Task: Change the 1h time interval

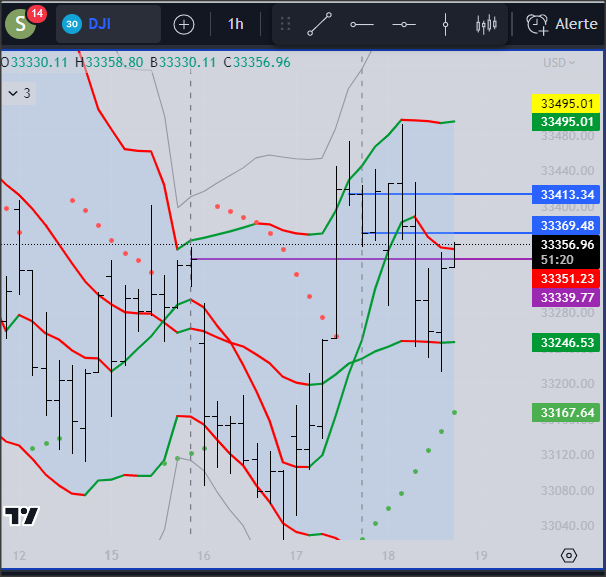Action: coord(235,24)
